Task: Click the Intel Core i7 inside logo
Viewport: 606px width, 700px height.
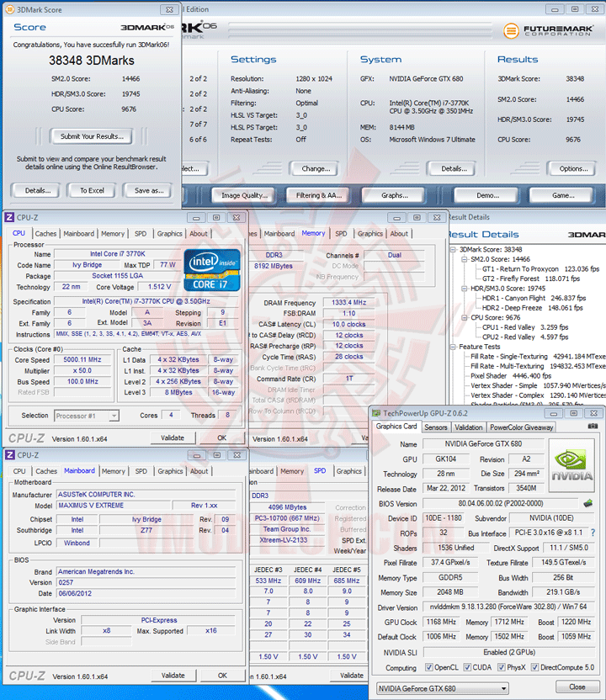Action: (212, 271)
